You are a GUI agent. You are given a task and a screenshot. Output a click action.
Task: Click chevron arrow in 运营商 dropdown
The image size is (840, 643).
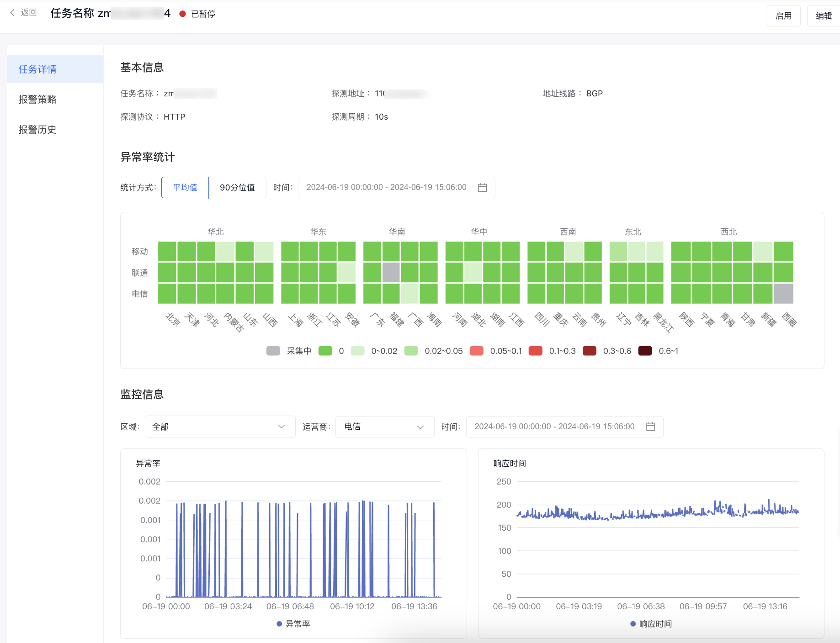pyautogui.click(x=420, y=427)
